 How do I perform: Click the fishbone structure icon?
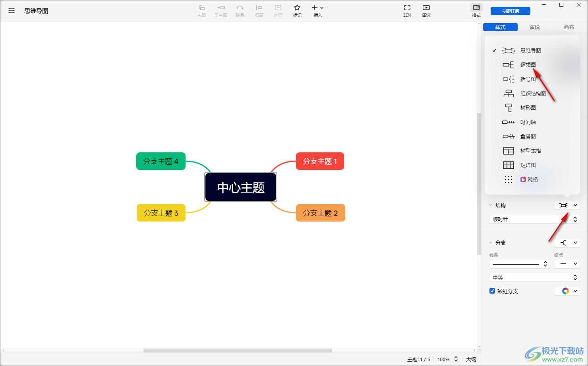click(x=509, y=136)
